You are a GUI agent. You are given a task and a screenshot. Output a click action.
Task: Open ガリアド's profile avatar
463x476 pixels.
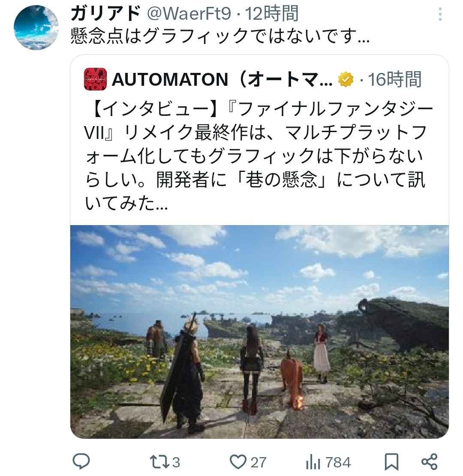[36, 27]
